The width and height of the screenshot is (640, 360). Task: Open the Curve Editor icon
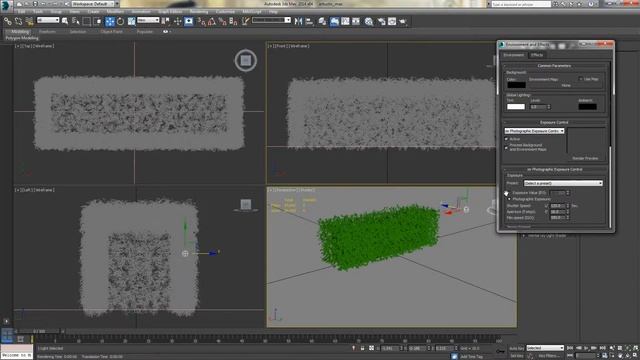click(345, 21)
